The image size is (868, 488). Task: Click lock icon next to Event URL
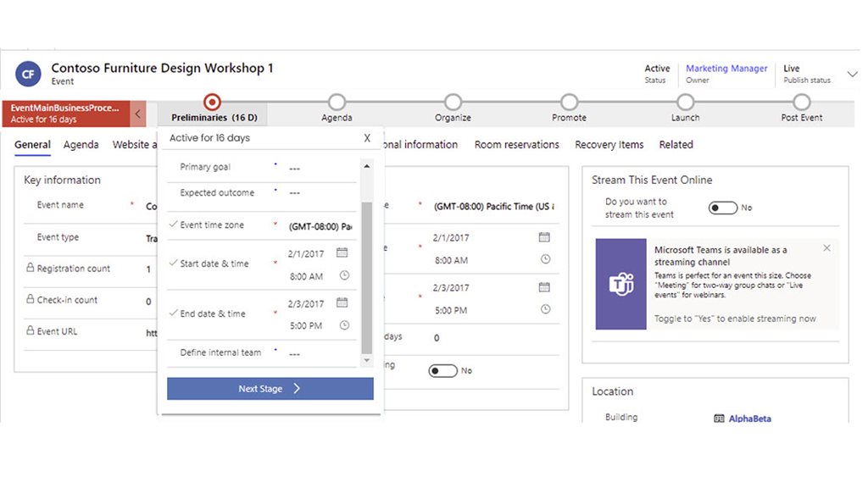pyautogui.click(x=30, y=330)
